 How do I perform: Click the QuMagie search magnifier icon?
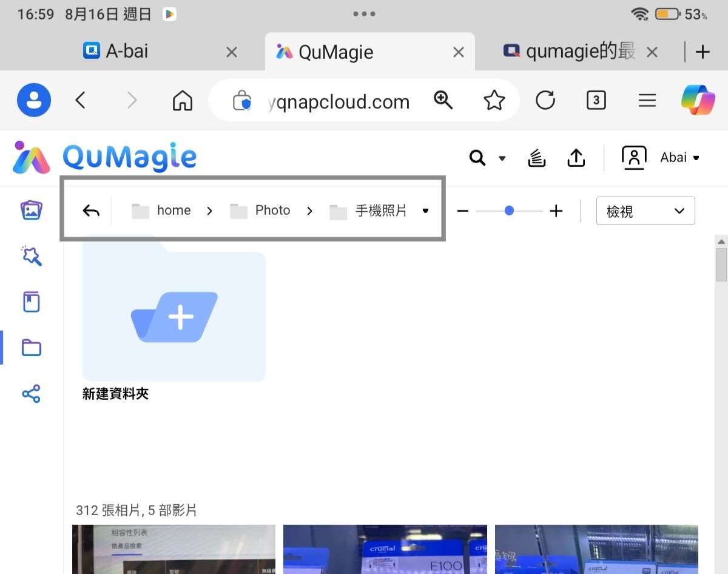[478, 158]
